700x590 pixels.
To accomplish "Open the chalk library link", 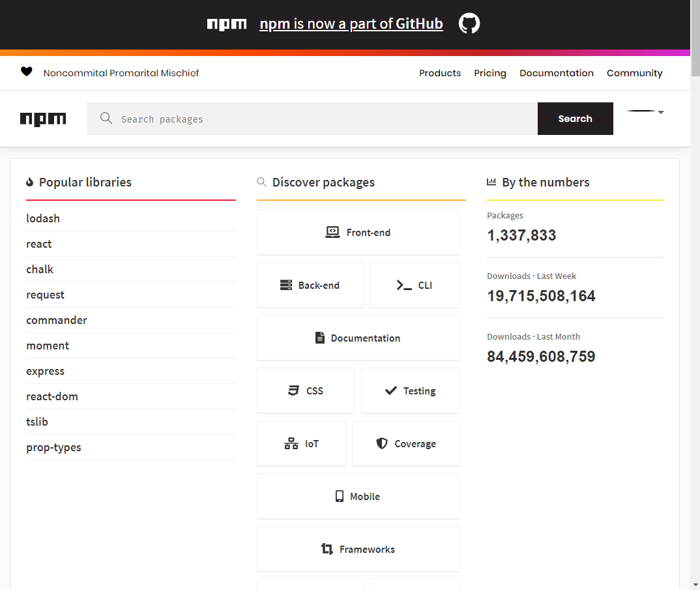I will pos(40,269).
